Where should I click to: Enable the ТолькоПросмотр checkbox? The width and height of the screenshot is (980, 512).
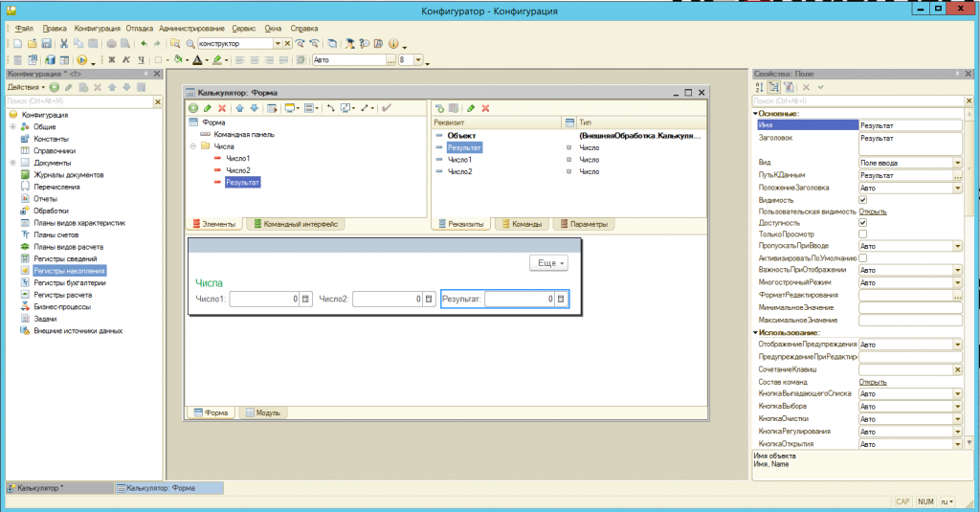[x=863, y=234]
